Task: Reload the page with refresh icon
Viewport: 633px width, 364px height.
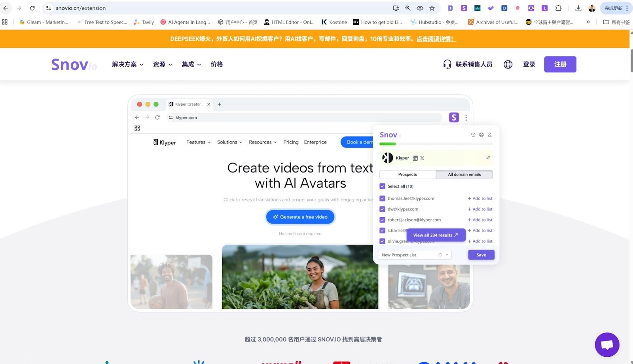Action: coord(32,8)
